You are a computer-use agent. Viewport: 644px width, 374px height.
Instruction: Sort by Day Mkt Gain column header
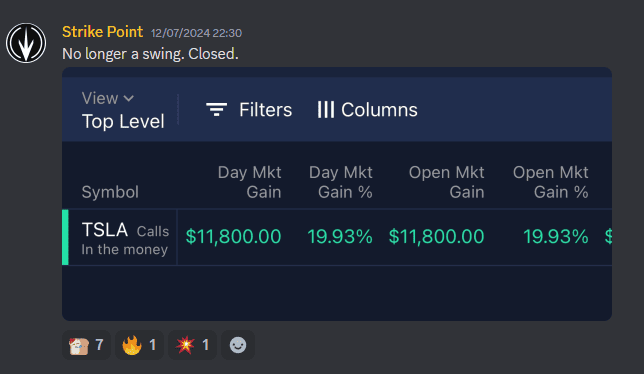pyautogui.click(x=250, y=182)
